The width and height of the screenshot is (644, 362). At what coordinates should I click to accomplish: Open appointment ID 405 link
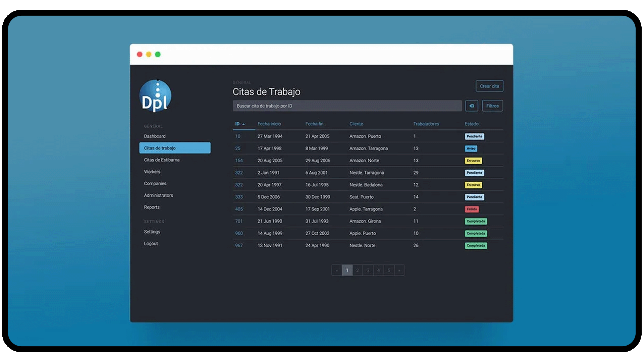tap(239, 209)
